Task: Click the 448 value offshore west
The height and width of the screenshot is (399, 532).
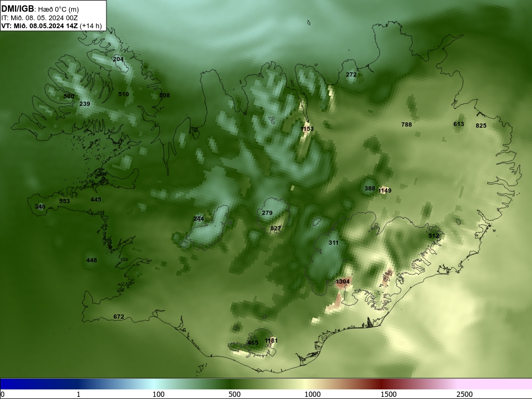Action: click(92, 260)
